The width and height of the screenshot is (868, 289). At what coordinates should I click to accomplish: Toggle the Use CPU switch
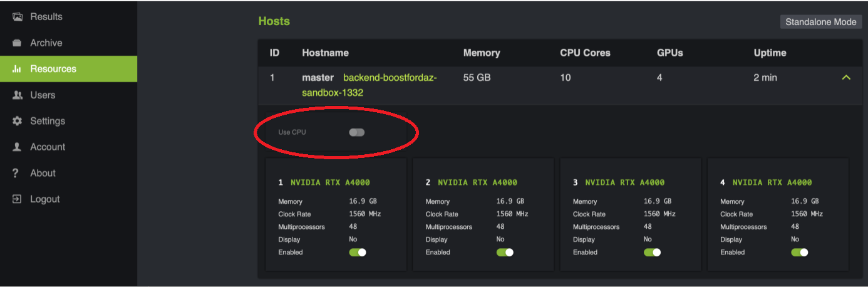[x=357, y=132]
